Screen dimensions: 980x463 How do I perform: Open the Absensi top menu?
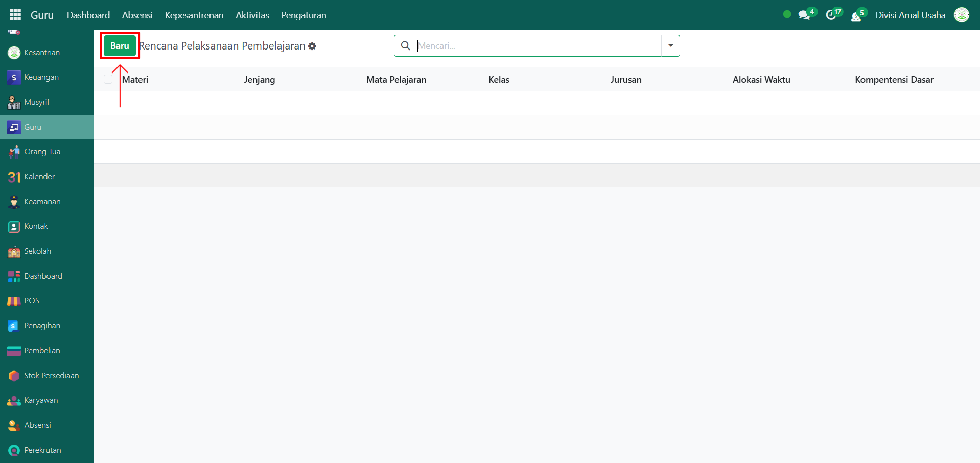click(x=137, y=15)
